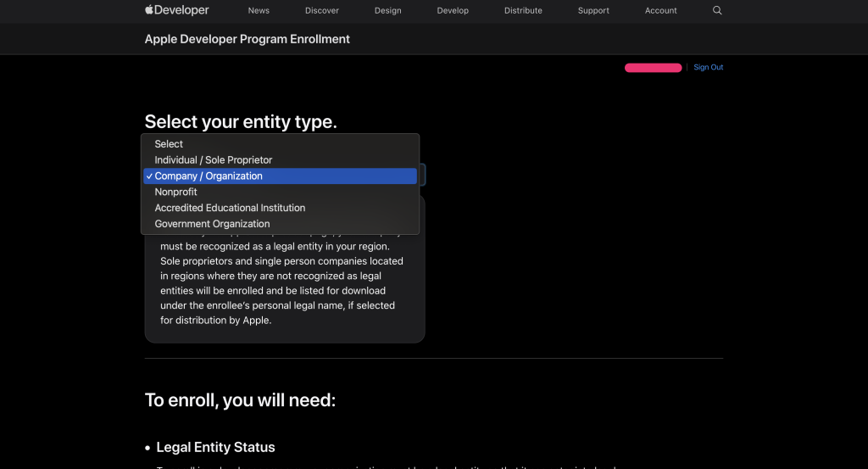Click the Legal Entity Status bullet heading

click(x=215, y=447)
